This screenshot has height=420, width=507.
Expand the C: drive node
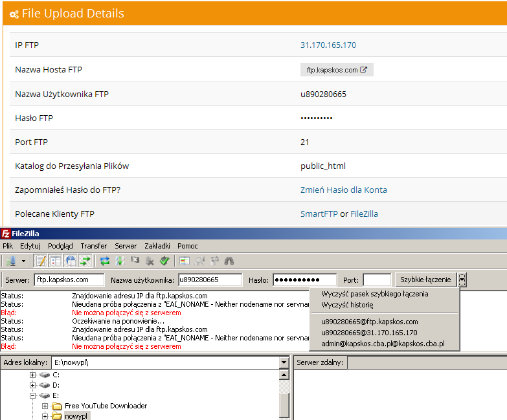click(x=32, y=375)
